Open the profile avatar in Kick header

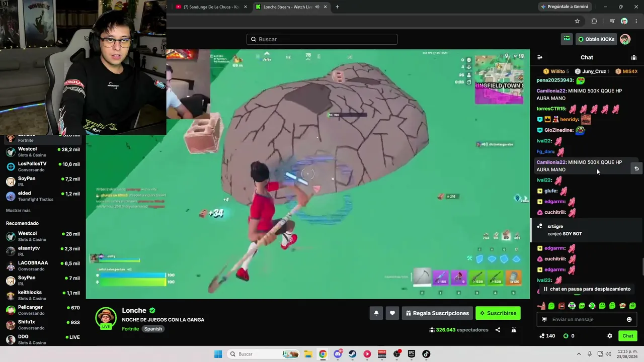(x=625, y=39)
